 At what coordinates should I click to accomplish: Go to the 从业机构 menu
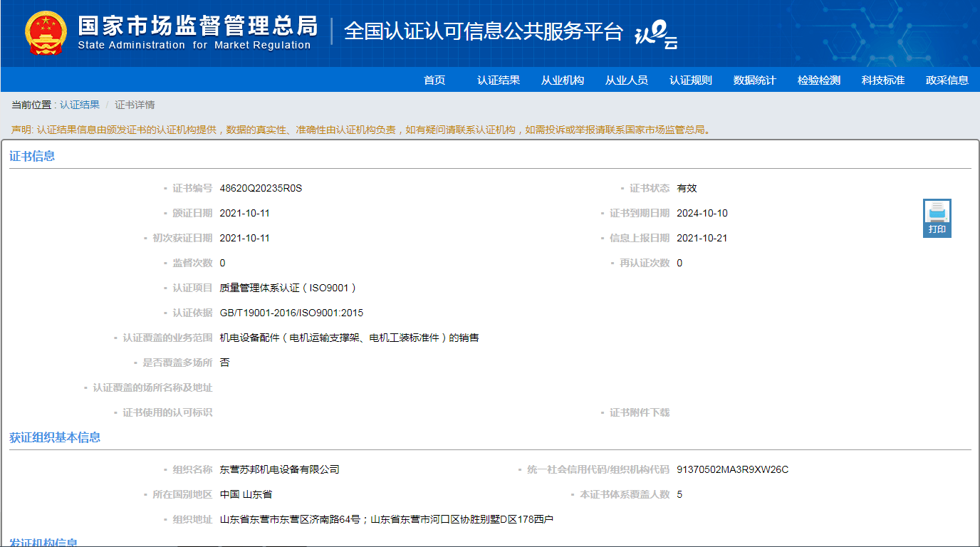coord(563,80)
